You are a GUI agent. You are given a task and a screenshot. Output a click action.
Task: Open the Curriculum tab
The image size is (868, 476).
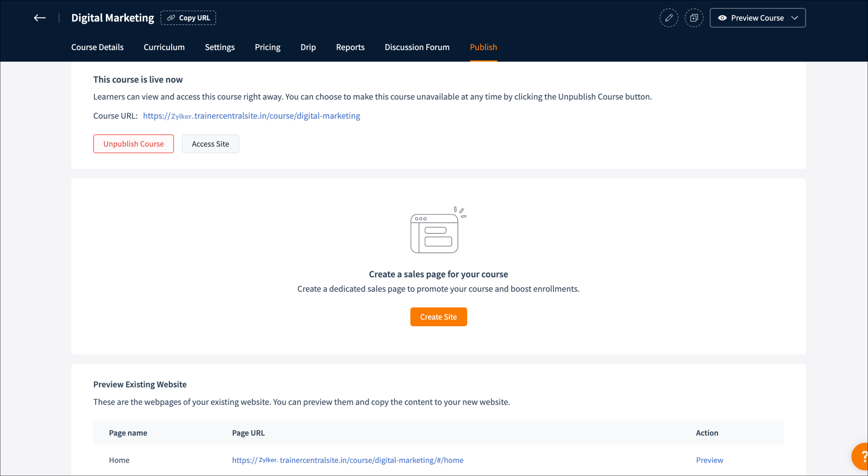[164, 47]
